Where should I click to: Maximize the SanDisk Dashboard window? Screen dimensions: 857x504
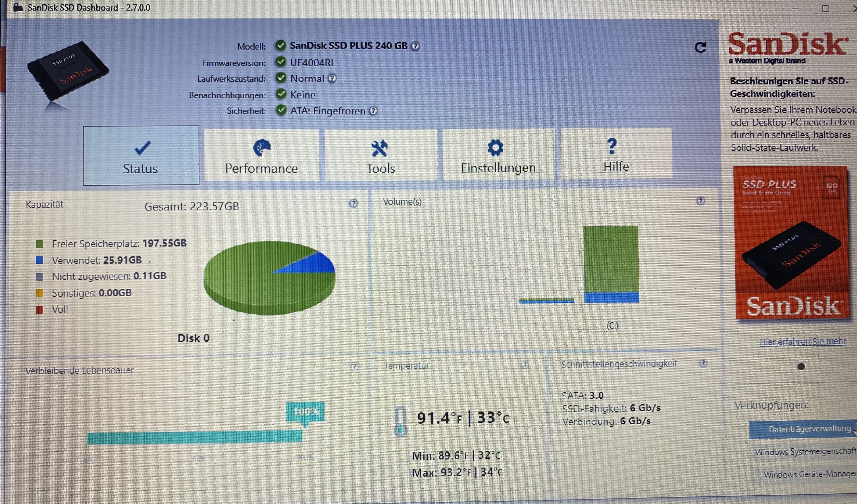click(826, 8)
